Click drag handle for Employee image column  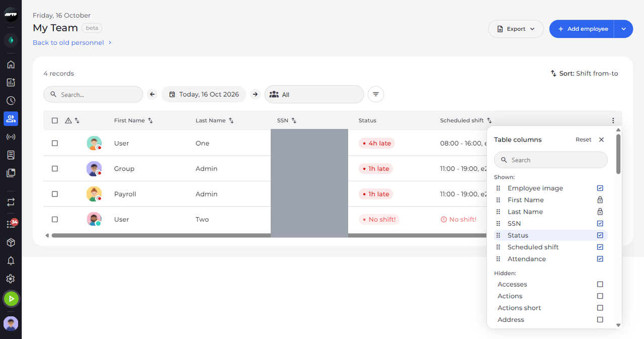[x=498, y=188]
